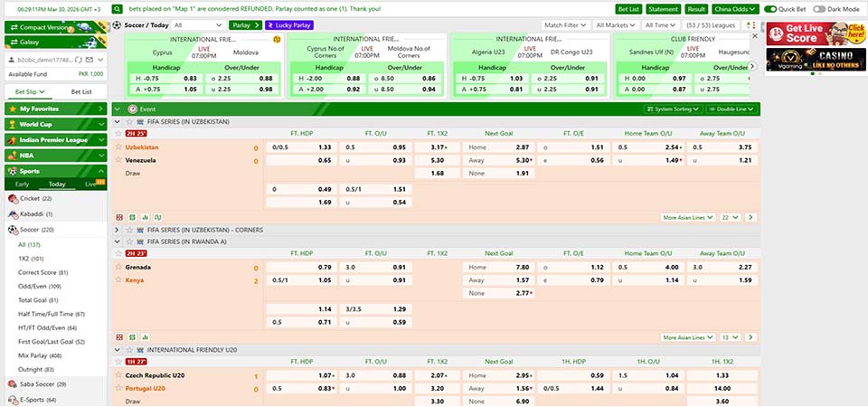Click the refresh balance icon beside username

tap(80, 60)
